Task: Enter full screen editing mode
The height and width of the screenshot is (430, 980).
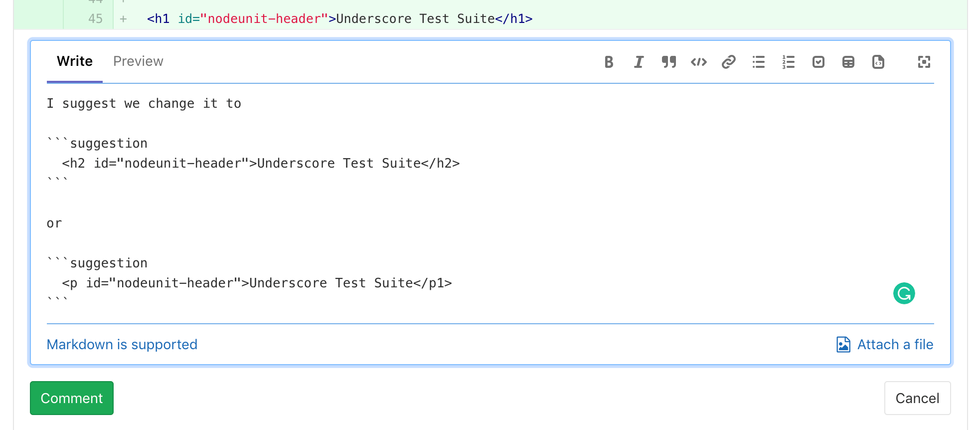Action: tap(924, 62)
